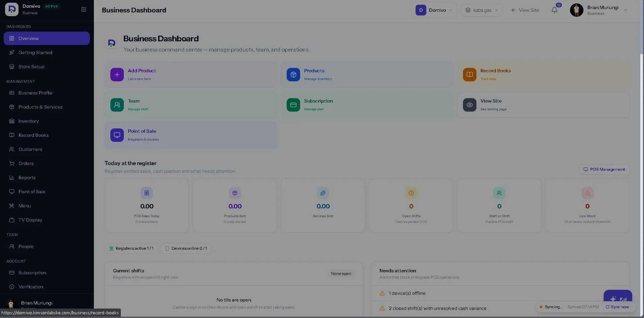Click the Low Stock warning icon

[x=587, y=193]
